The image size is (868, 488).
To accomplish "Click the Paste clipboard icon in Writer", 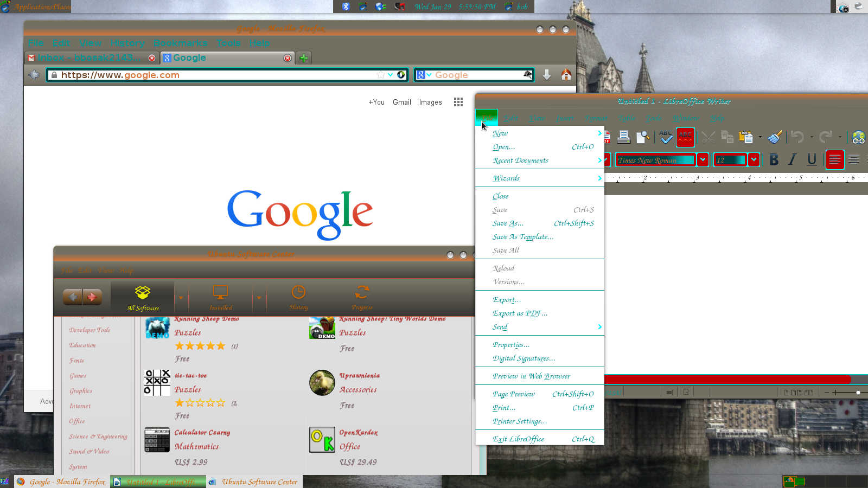I will pos(746,137).
